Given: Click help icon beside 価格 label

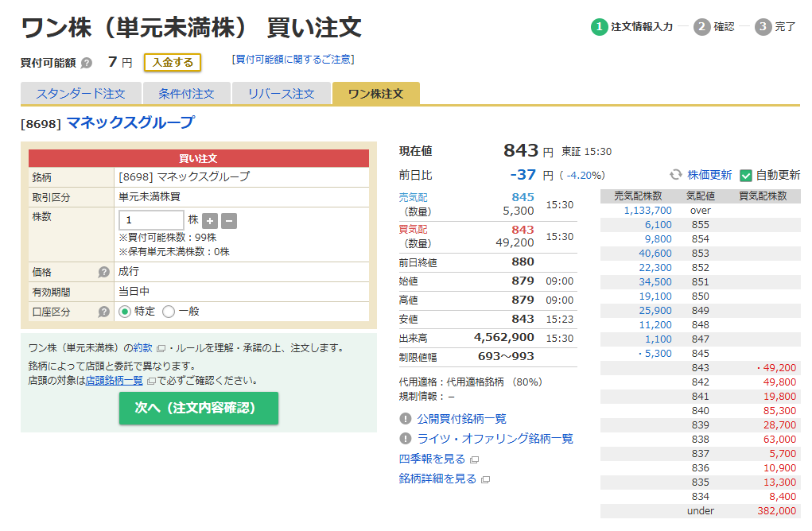Looking at the screenshot, I should pyautogui.click(x=103, y=272).
